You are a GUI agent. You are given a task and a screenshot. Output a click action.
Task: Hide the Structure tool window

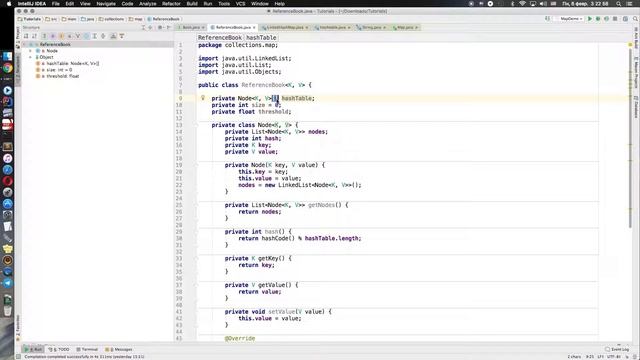coord(168,27)
